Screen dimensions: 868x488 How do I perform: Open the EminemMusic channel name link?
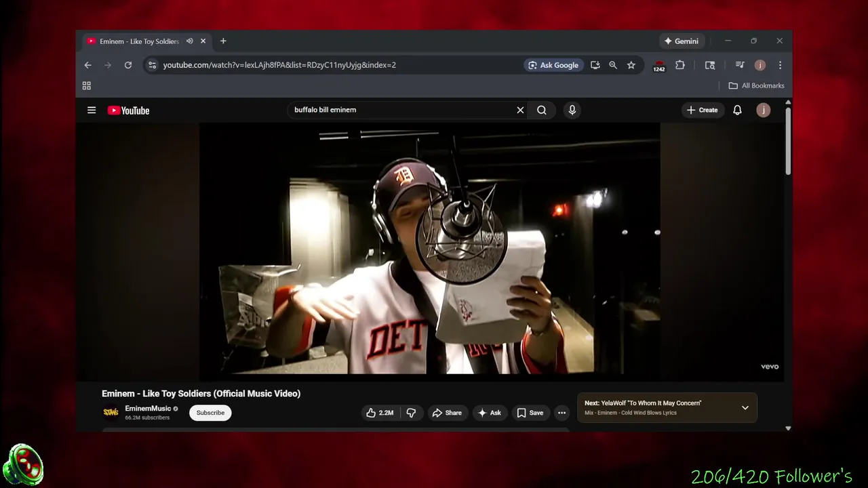pos(148,409)
